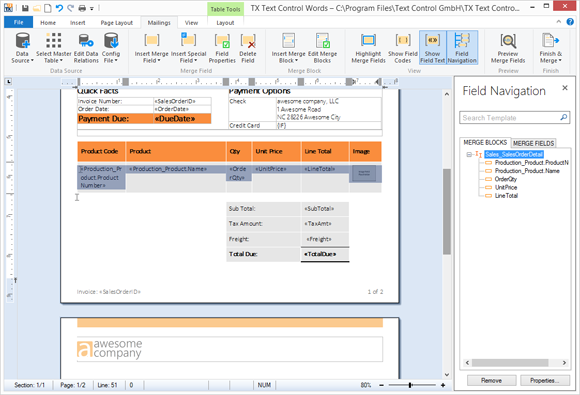This screenshot has width=580, height=395.
Task: Click the Undo icon
Action: pos(59,8)
